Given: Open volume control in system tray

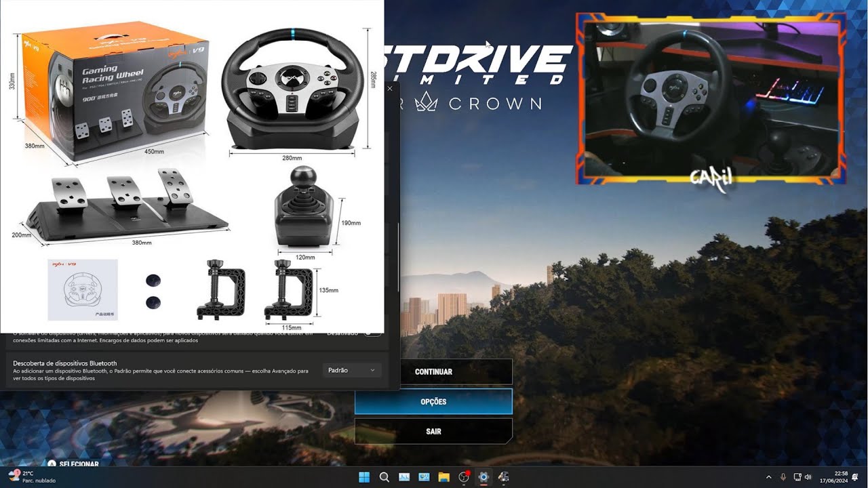Looking at the screenshot, I should coord(808,477).
